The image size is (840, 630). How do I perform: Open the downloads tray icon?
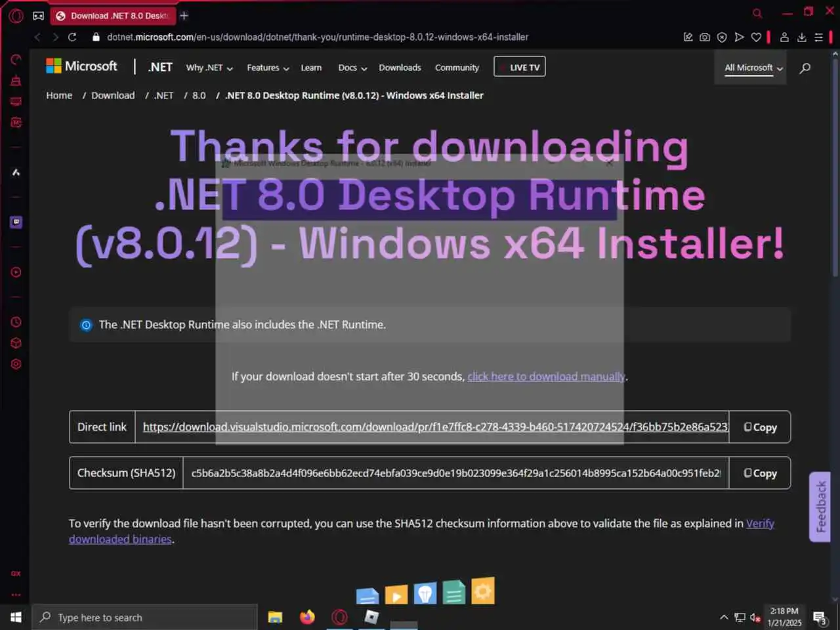pyautogui.click(x=801, y=37)
